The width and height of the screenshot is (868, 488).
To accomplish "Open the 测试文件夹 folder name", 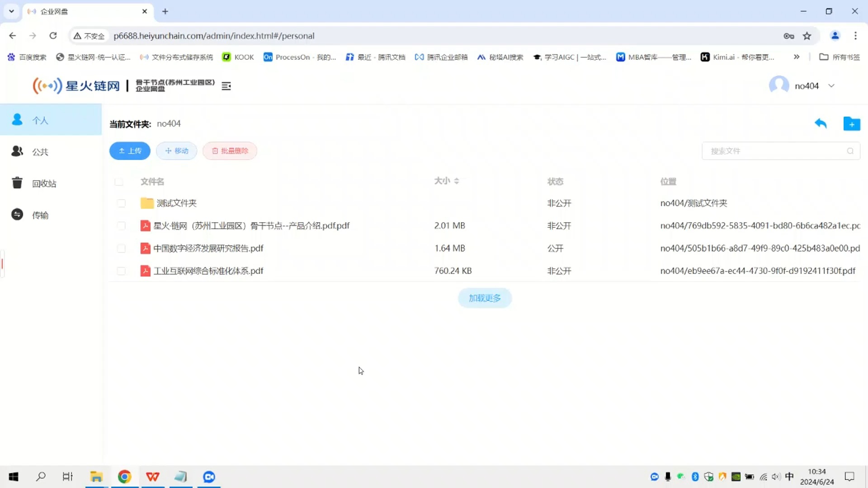I will click(177, 203).
